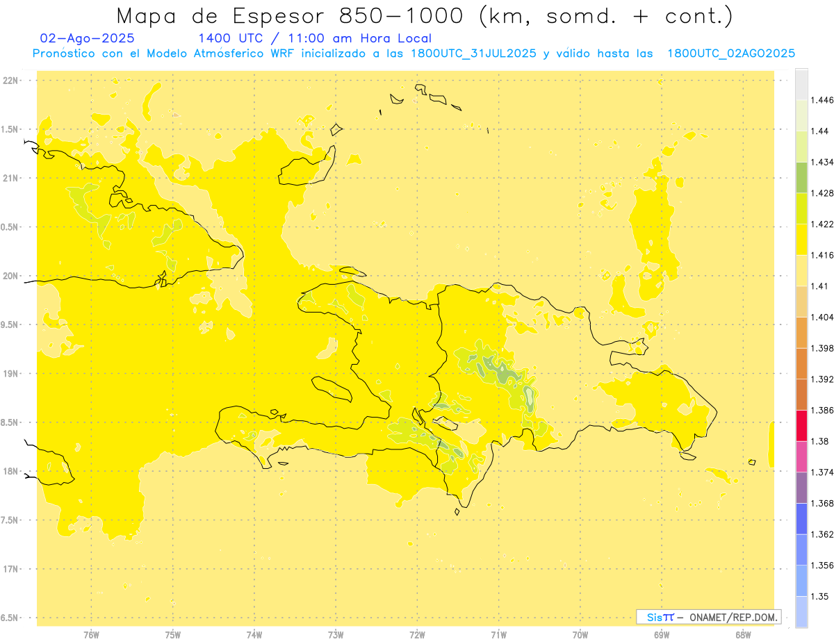The width and height of the screenshot is (834, 644).
Task: Click the 20N latitude label
Action: pos(11,276)
